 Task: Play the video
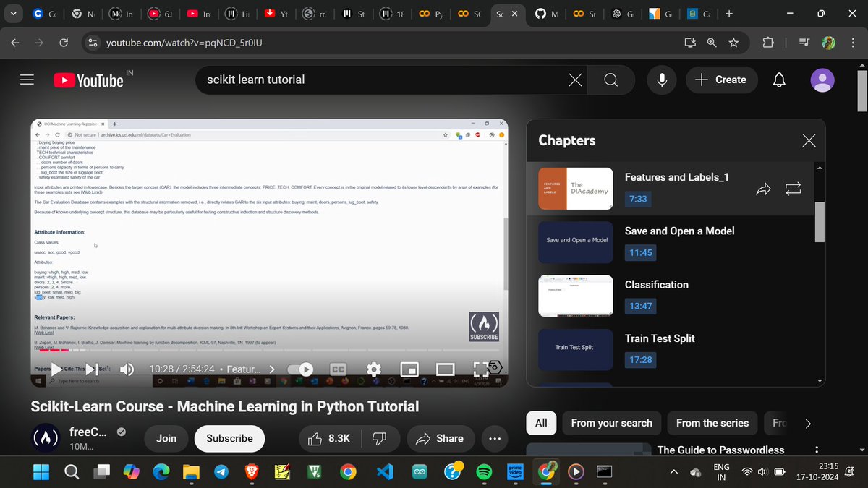(x=56, y=369)
